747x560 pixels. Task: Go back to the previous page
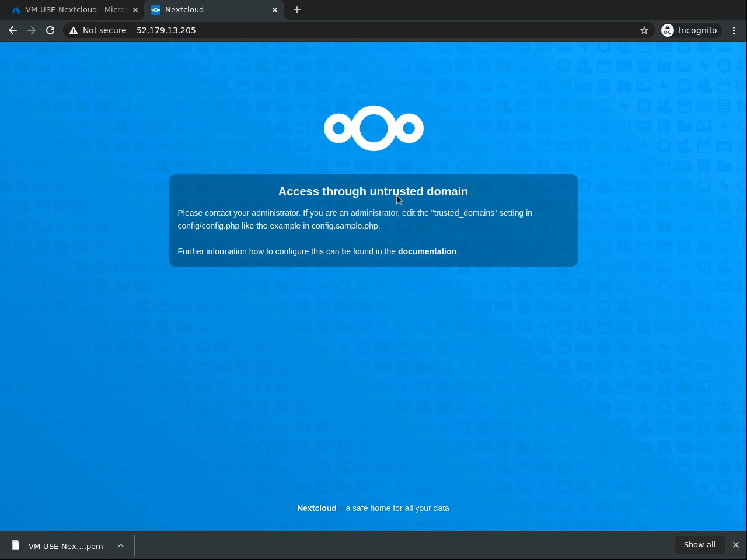tap(13, 30)
